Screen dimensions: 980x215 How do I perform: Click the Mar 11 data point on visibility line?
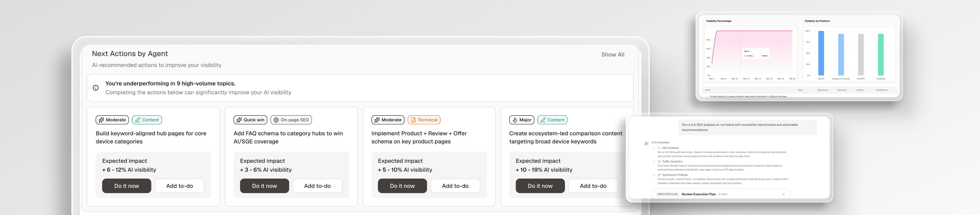[x=740, y=31]
